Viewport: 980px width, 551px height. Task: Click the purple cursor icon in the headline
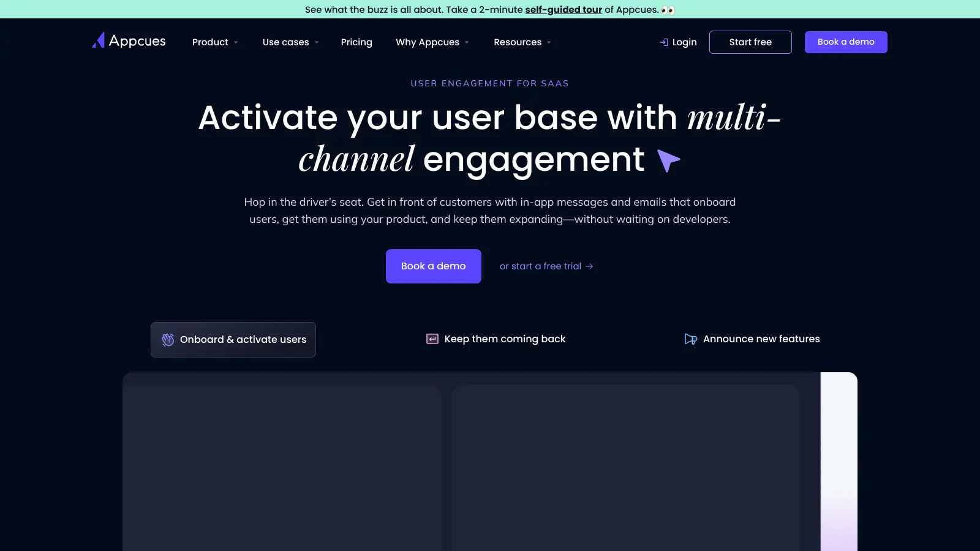[x=667, y=160]
